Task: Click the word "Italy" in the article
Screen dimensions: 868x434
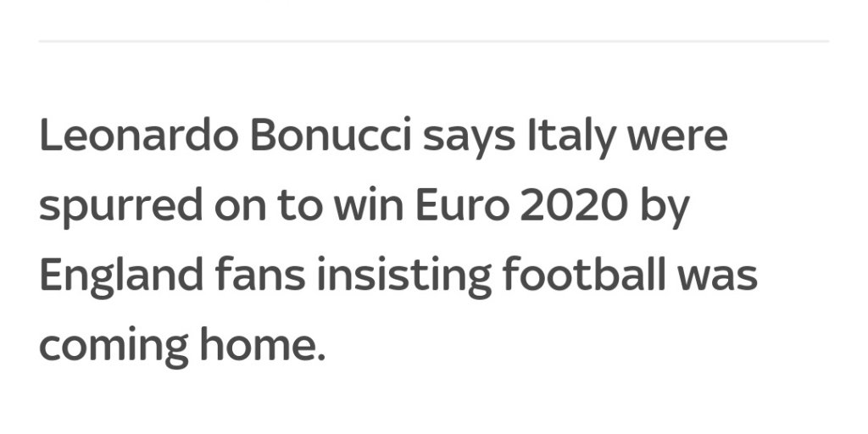Action: [x=571, y=137]
